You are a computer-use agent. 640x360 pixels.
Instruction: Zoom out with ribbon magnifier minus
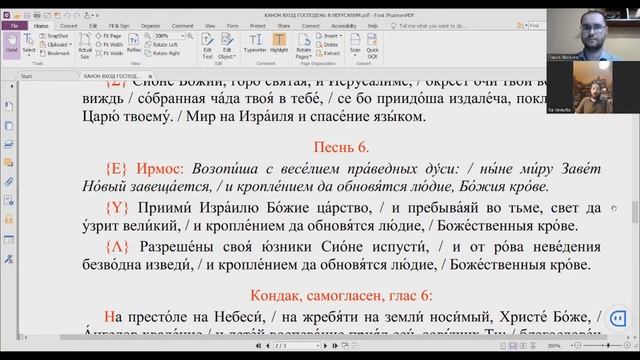147,36
